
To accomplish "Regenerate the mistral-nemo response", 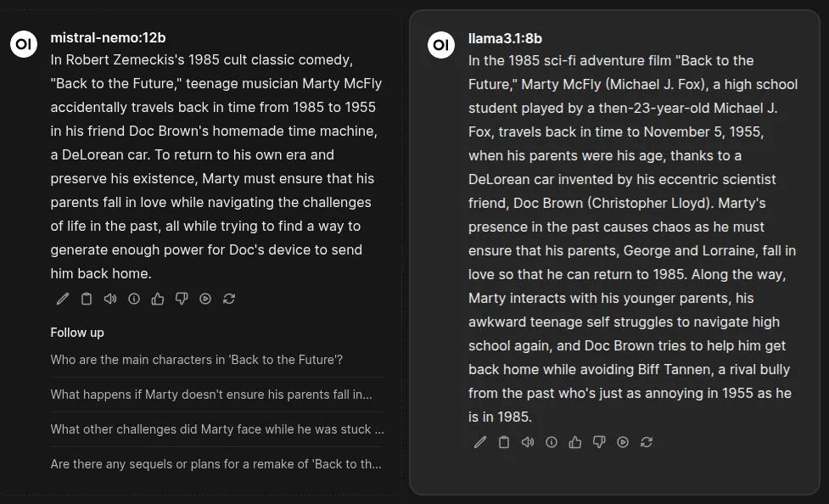I will pyautogui.click(x=229, y=299).
